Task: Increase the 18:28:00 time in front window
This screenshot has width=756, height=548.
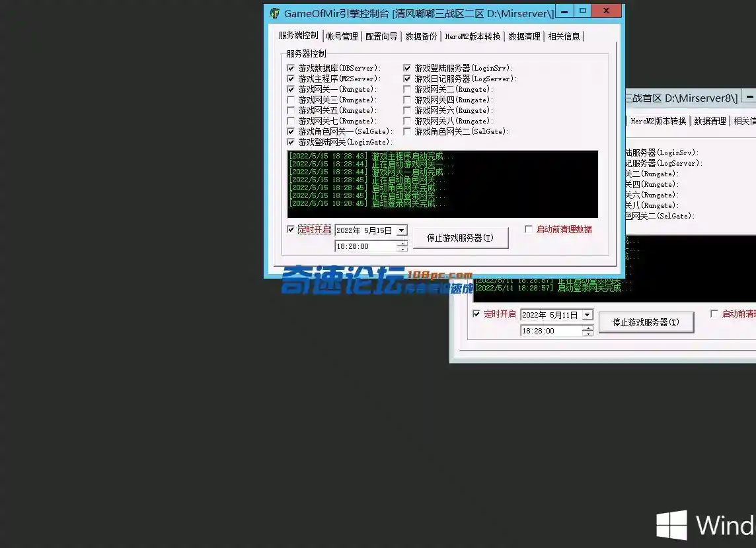Action: (402, 244)
